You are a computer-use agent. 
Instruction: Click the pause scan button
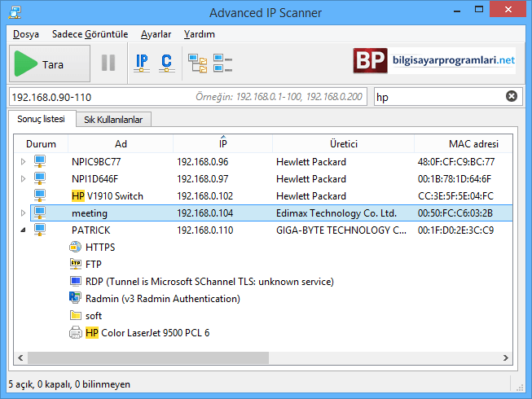(108, 63)
